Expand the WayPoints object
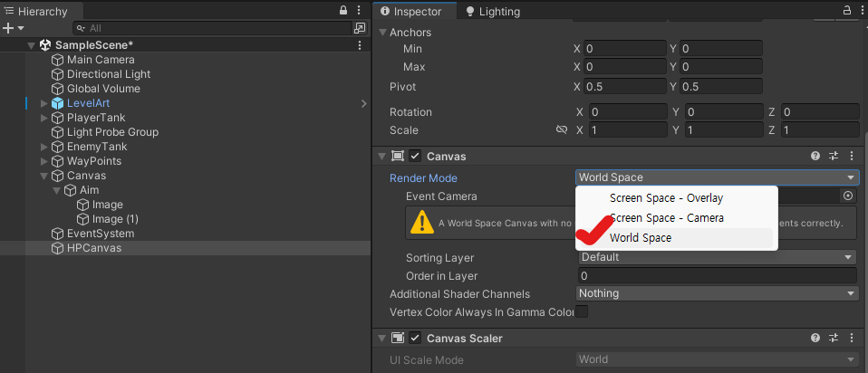Viewport: 868px width, 373px height. (x=44, y=161)
